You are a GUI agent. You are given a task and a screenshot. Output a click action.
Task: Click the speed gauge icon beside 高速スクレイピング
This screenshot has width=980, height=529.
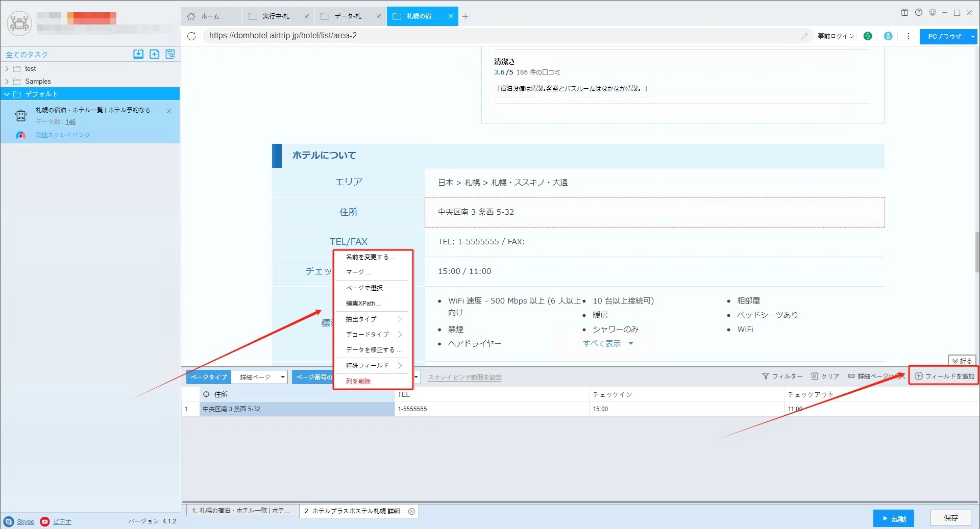[20, 135]
